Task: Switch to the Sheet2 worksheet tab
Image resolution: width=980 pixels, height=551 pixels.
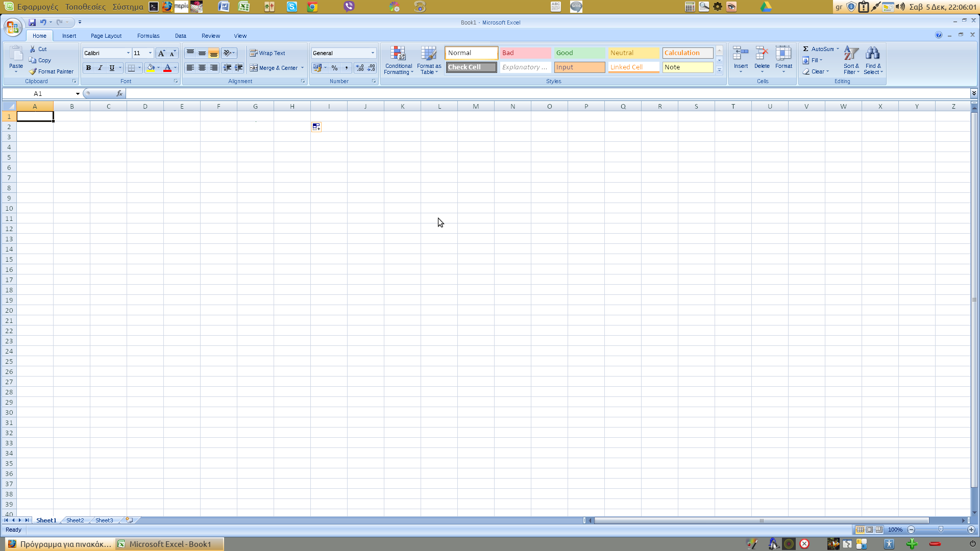Action: coord(75,520)
